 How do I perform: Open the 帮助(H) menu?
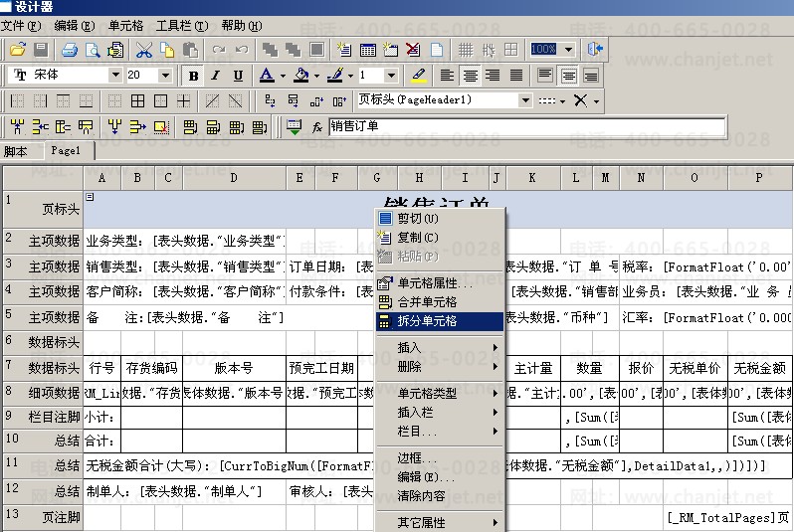coord(242,25)
